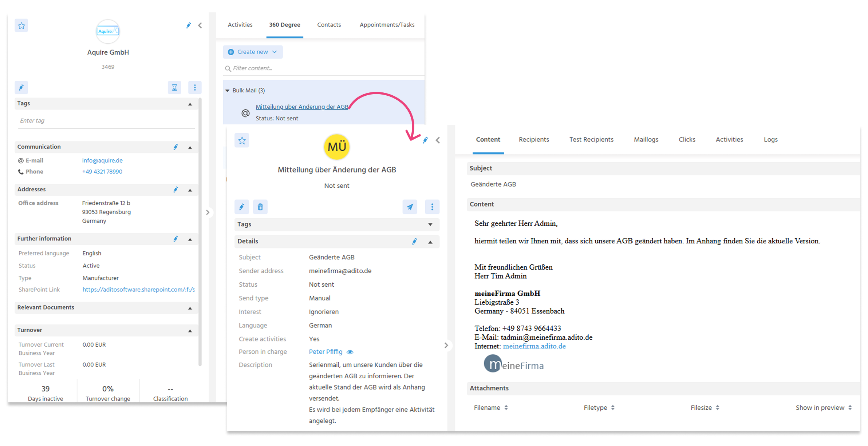This screenshot has width=868, height=446.
Task: Open three-dot menu in bulk mail panel
Action: click(x=432, y=207)
